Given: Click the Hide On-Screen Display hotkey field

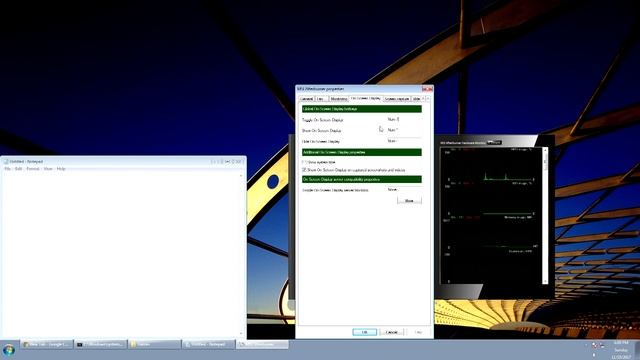Looking at the screenshot, I should [x=404, y=141].
